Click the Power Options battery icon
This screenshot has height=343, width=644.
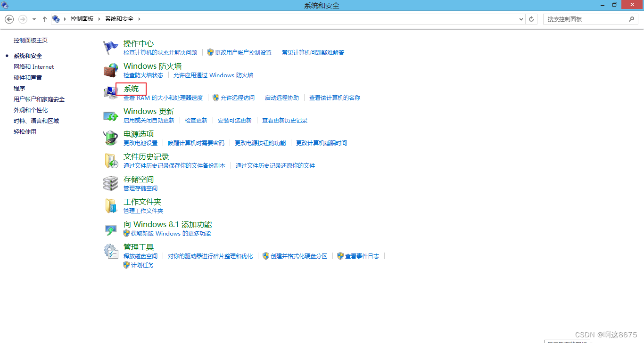(111, 138)
